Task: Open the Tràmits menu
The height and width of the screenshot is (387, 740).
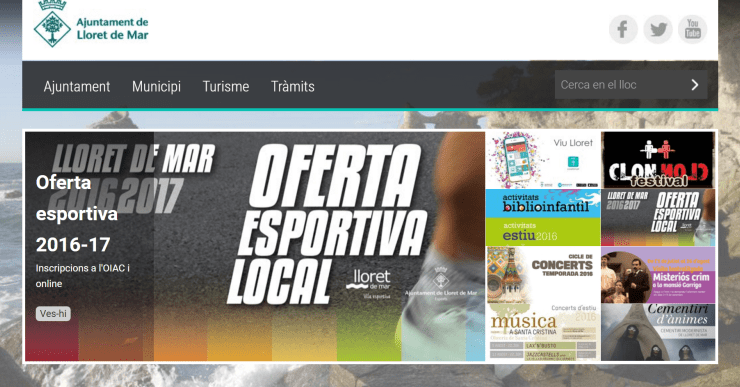Action: (293, 86)
